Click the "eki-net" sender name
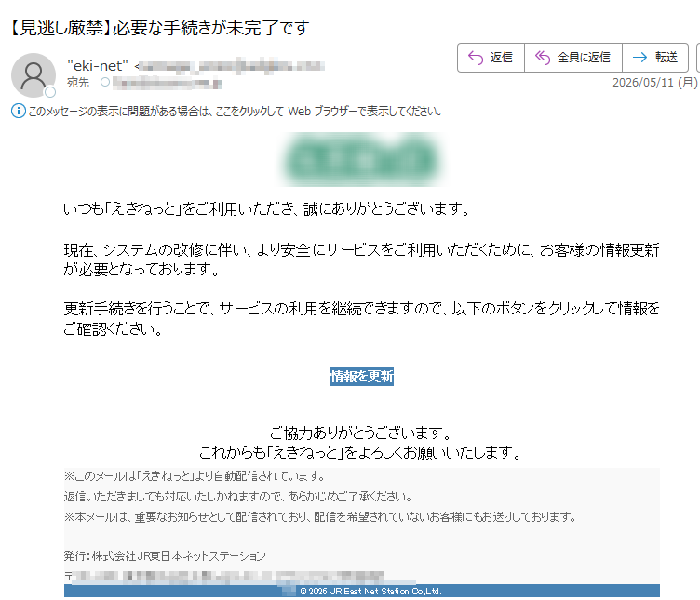The width and height of the screenshot is (700, 600). 98,66
